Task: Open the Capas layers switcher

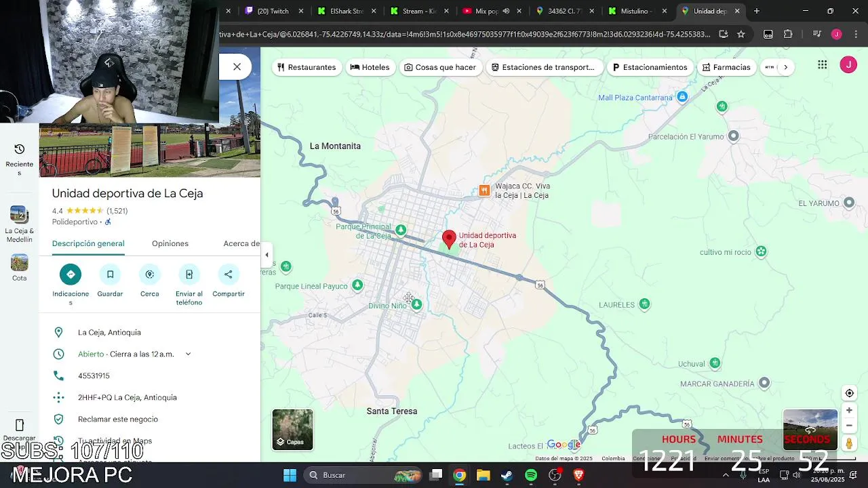Action: pyautogui.click(x=293, y=430)
